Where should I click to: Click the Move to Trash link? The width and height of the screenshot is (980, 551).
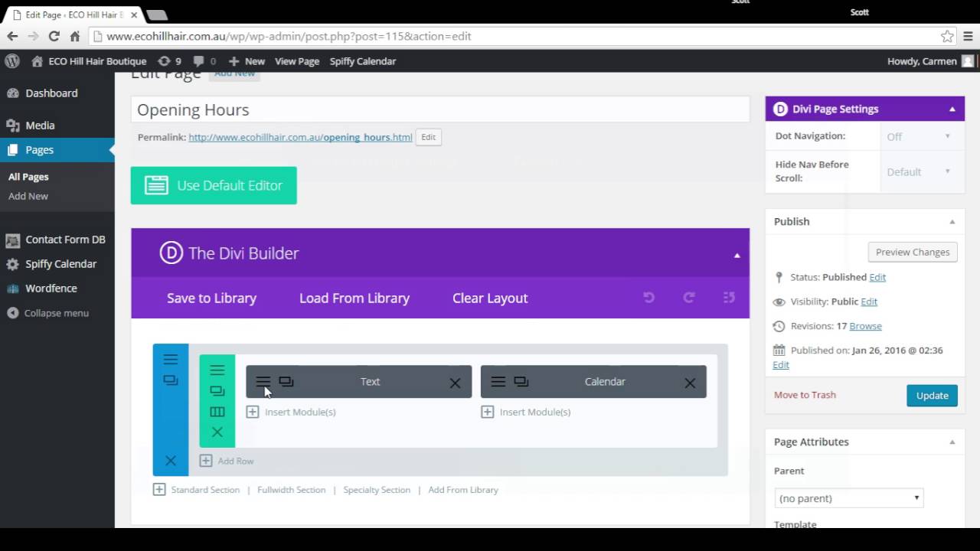tap(805, 395)
